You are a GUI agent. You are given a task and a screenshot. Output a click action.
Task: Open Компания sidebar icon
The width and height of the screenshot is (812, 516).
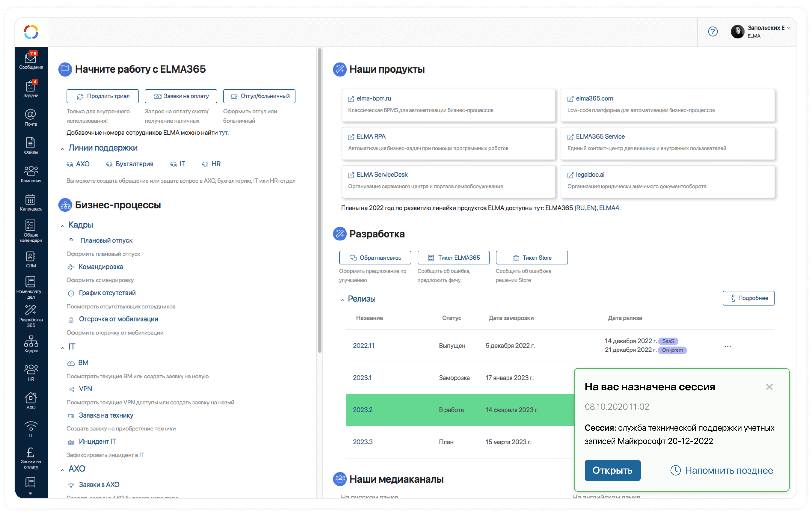pos(31,174)
